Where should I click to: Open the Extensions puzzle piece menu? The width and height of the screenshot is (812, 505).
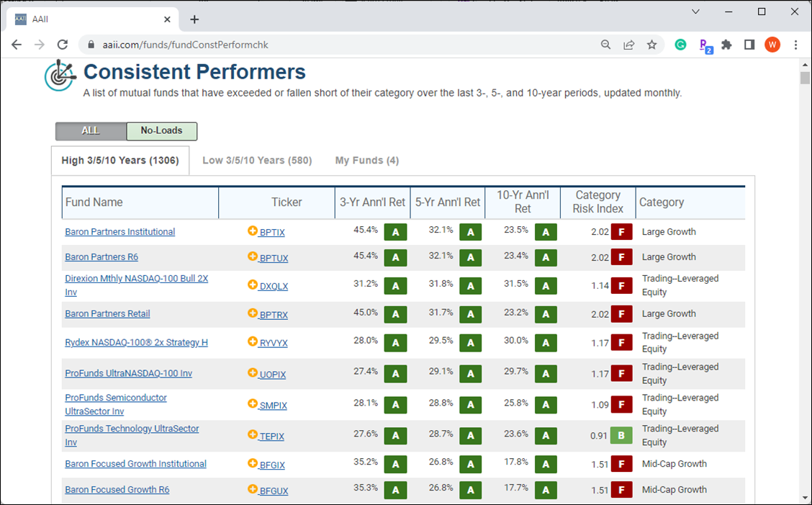point(726,45)
